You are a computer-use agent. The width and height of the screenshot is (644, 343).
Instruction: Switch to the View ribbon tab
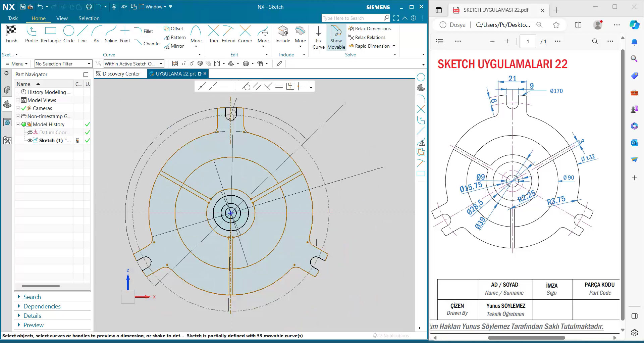[x=62, y=18]
